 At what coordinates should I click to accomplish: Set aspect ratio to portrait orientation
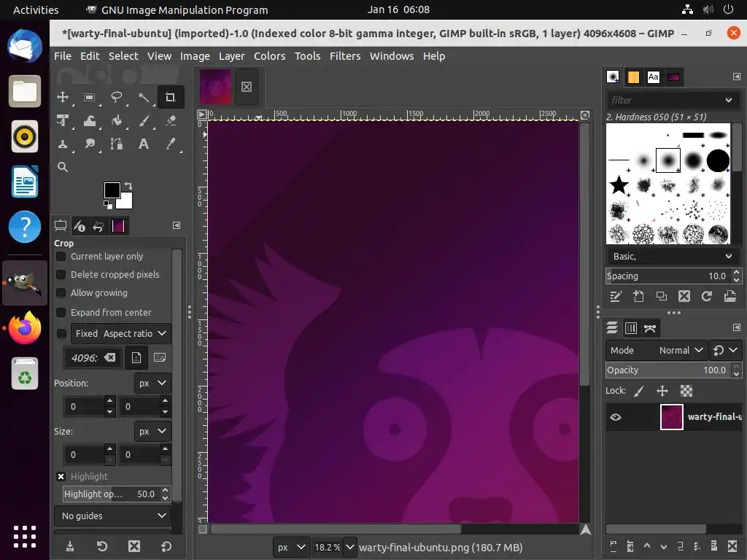pos(136,357)
